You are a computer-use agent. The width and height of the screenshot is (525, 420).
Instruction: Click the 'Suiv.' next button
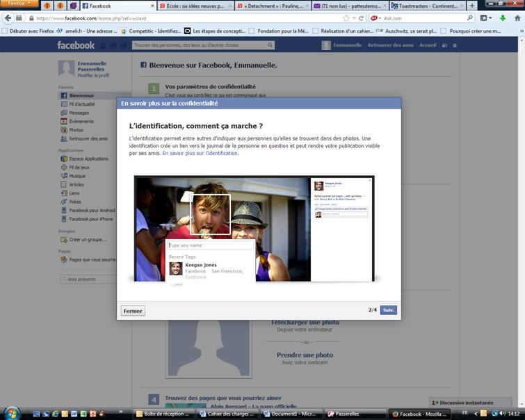tap(389, 310)
